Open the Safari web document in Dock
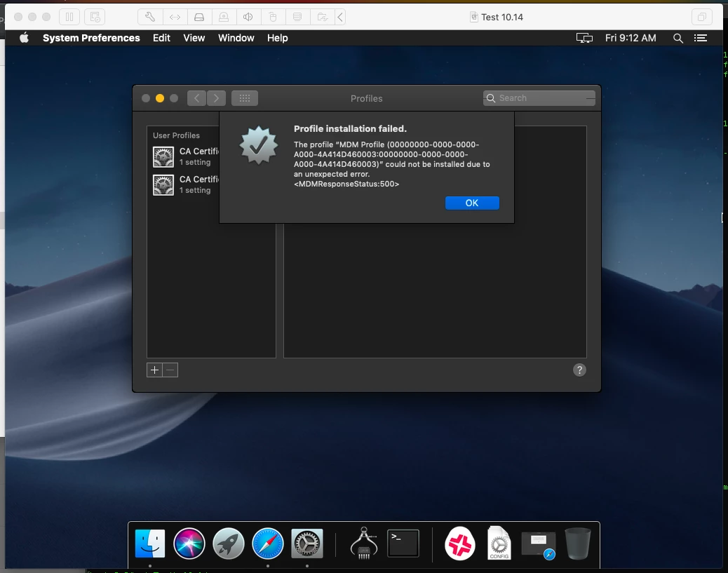Screen dimensions: 728x573 (x=539, y=545)
